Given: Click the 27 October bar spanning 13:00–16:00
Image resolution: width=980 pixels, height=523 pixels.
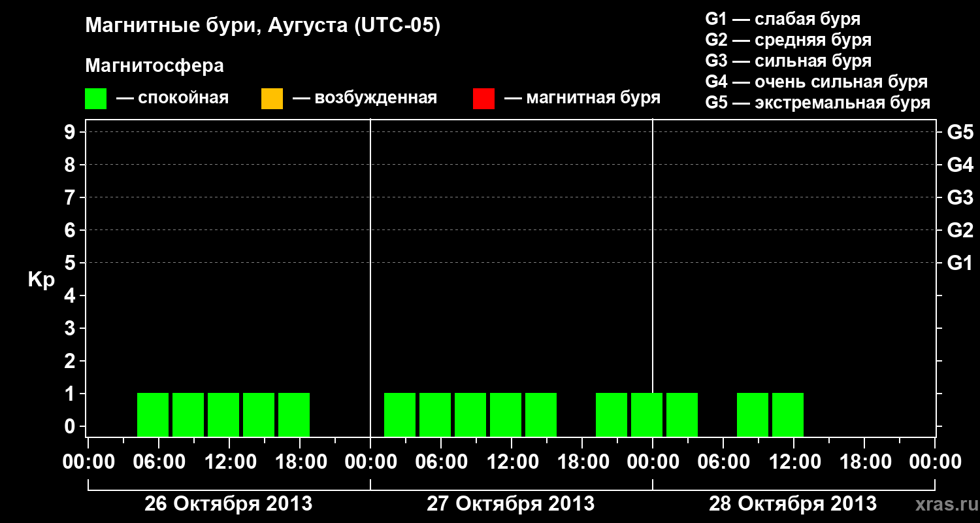Looking at the screenshot, I should tap(541, 414).
